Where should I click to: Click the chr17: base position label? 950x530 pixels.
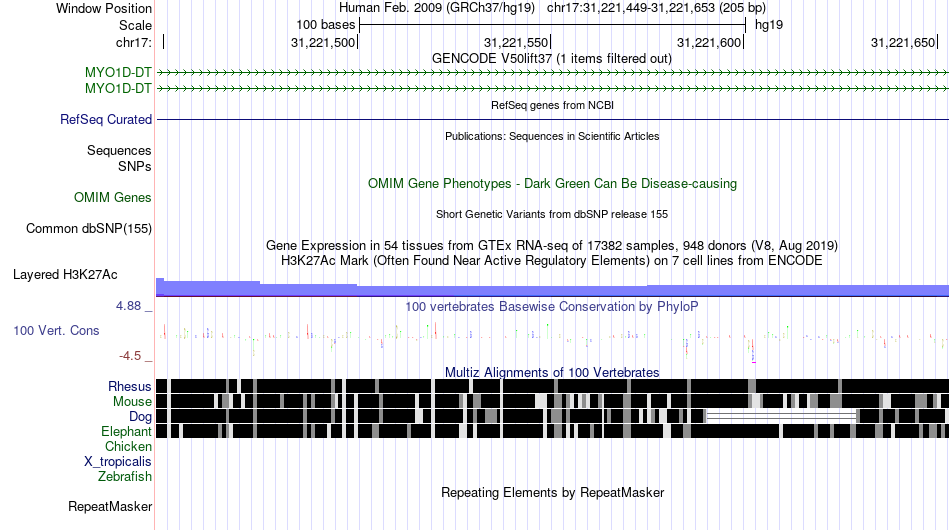133,42
